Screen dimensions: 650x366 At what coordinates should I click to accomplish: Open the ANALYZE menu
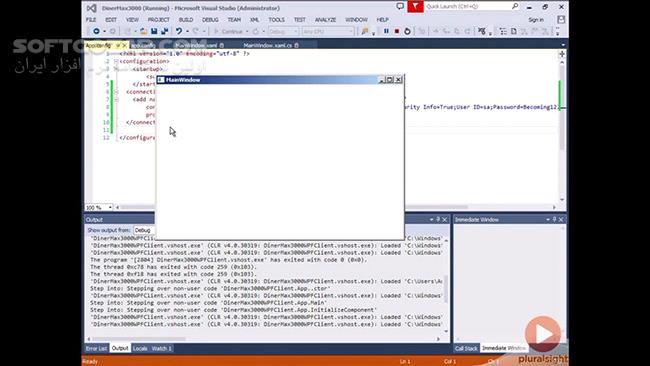[325, 19]
